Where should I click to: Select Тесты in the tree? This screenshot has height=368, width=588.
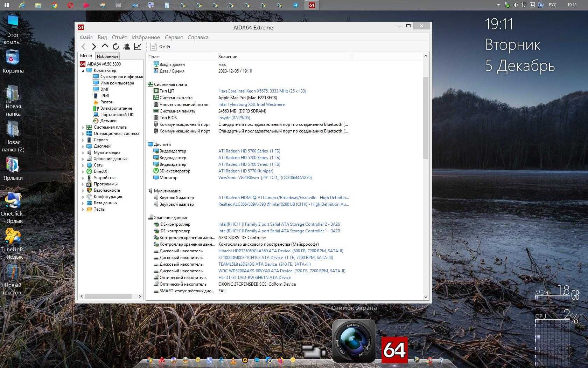[99, 209]
